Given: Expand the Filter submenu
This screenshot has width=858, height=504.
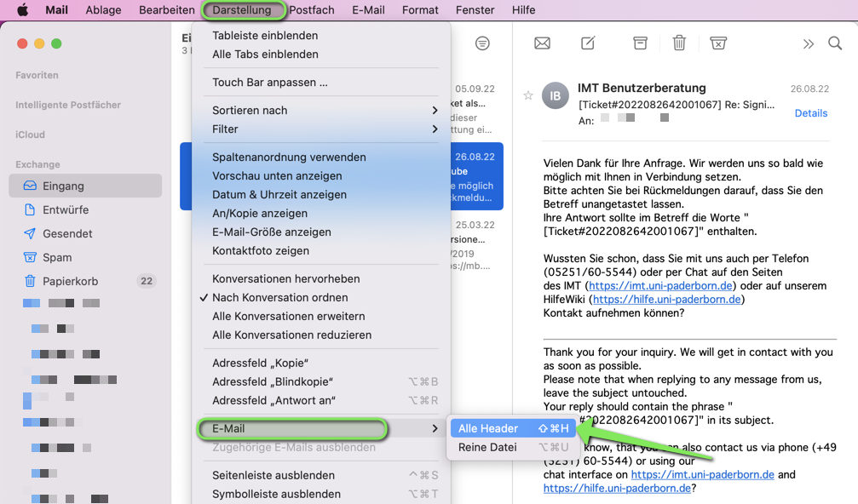Looking at the screenshot, I should click(321, 129).
